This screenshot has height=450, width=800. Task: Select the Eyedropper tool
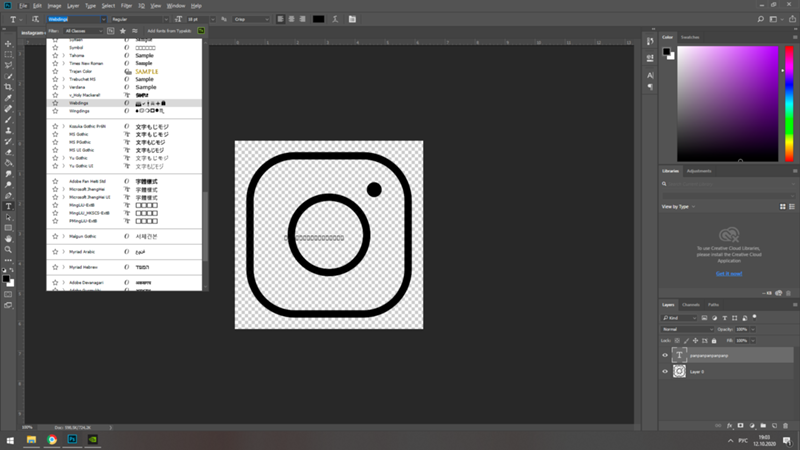pos(8,98)
